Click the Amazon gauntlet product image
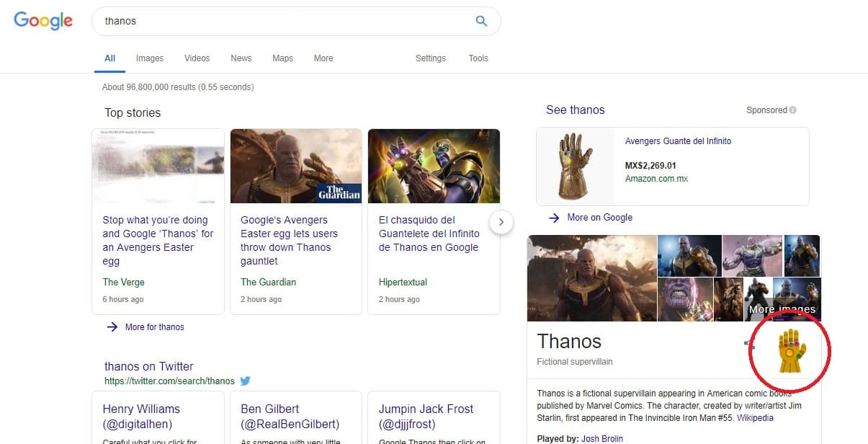 [x=576, y=166]
